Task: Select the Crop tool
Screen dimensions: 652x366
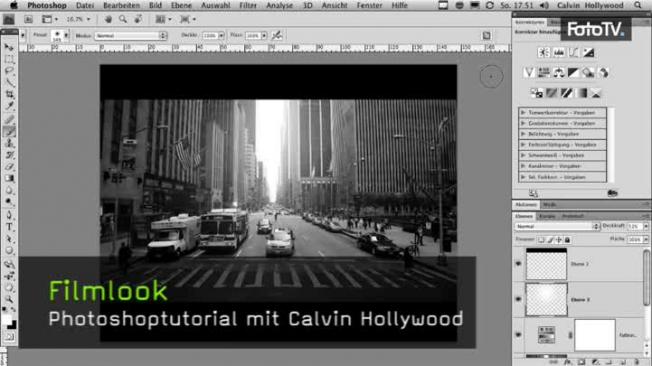Action: click(9, 94)
